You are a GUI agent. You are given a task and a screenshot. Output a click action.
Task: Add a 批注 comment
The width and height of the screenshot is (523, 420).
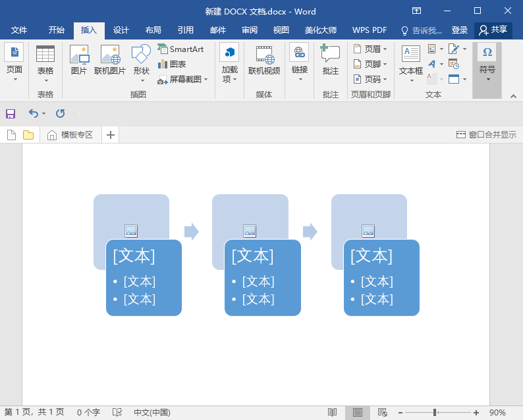click(x=330, y=60)
